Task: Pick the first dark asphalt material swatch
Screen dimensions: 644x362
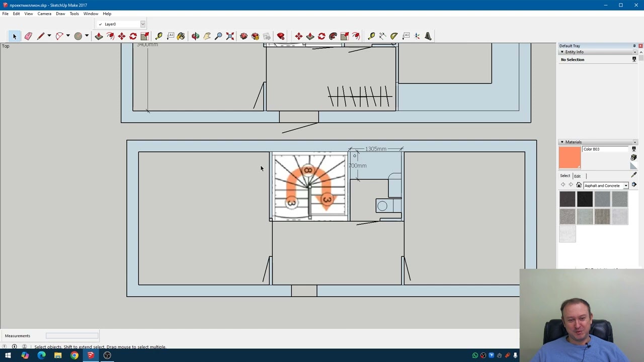Action: 568,199
